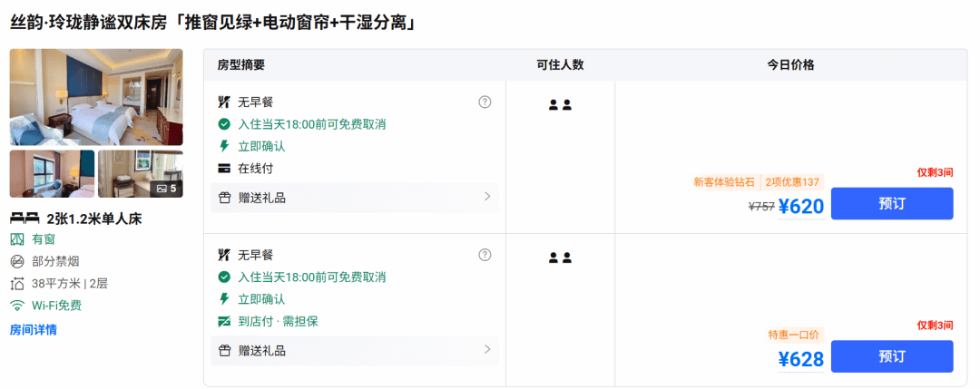
Task: Open the main bedroom photo
Action: pos(96,97)
